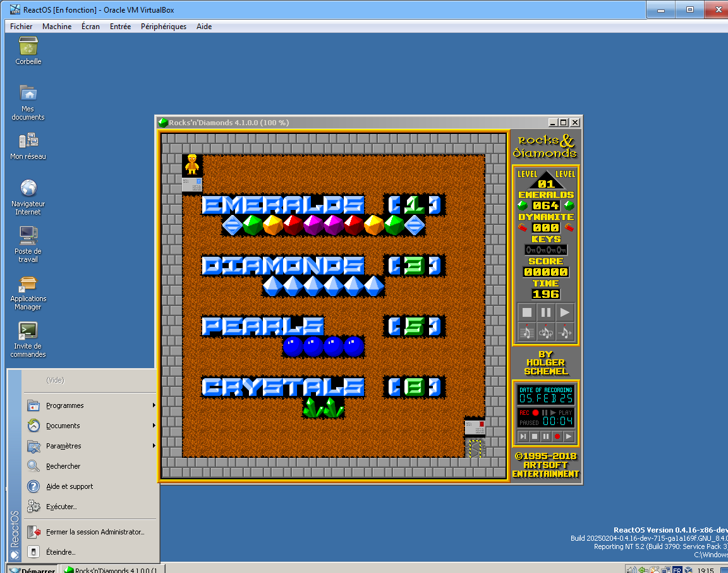Viewport: 728px width, 573px height.
Task: Open Rechercher from the start menu
Action: (90, 465)
